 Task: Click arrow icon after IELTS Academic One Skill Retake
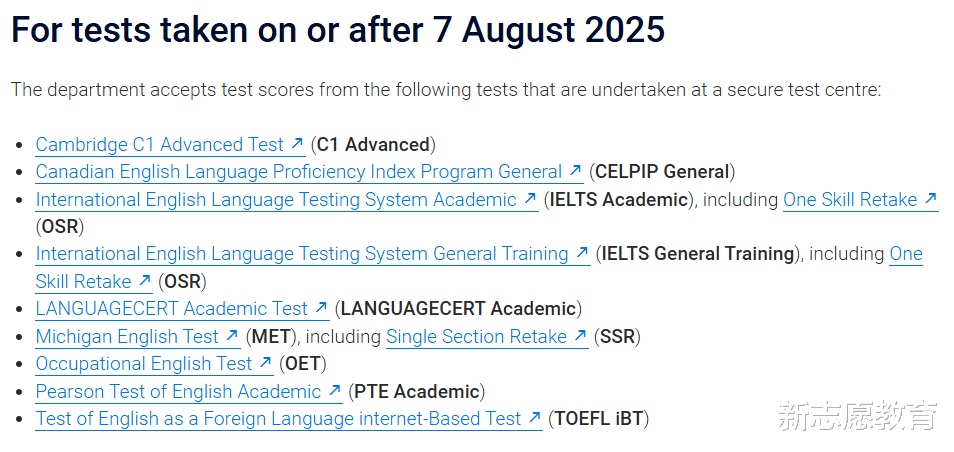click(930, 200)
